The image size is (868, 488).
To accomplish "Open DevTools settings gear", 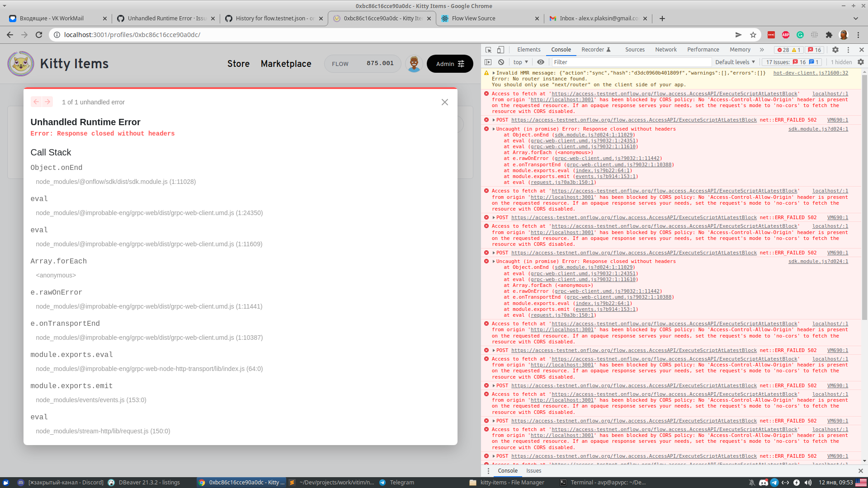I will click(x=835, y=50).
